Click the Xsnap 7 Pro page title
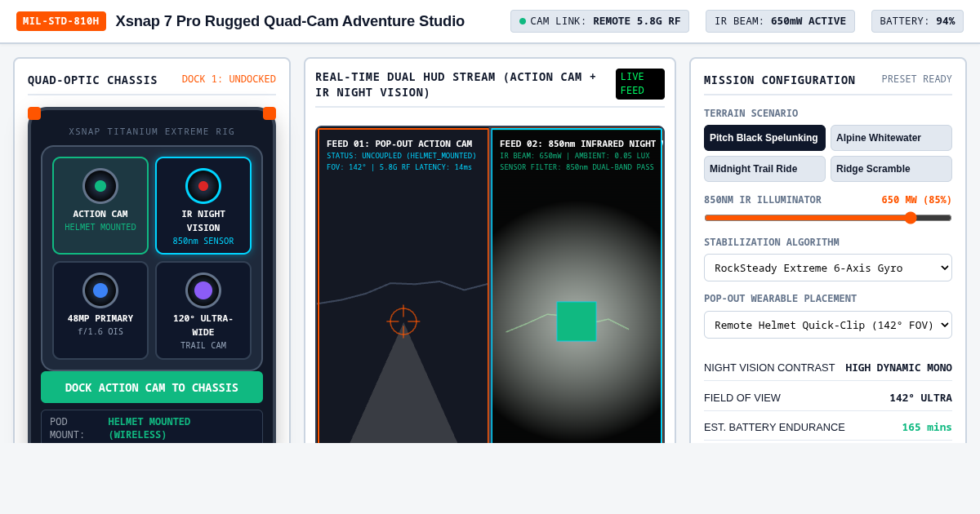 click(290, 21)
